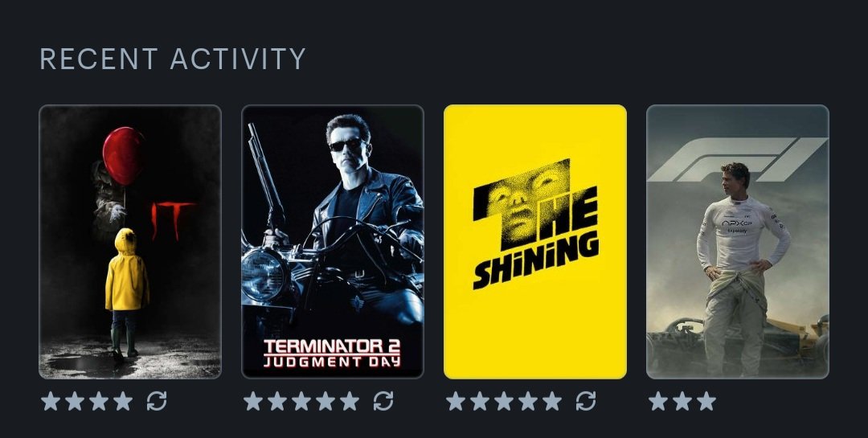Screen dimensions: 868x438
Task: Click first star under The Shining
Action: pos(456,401)
